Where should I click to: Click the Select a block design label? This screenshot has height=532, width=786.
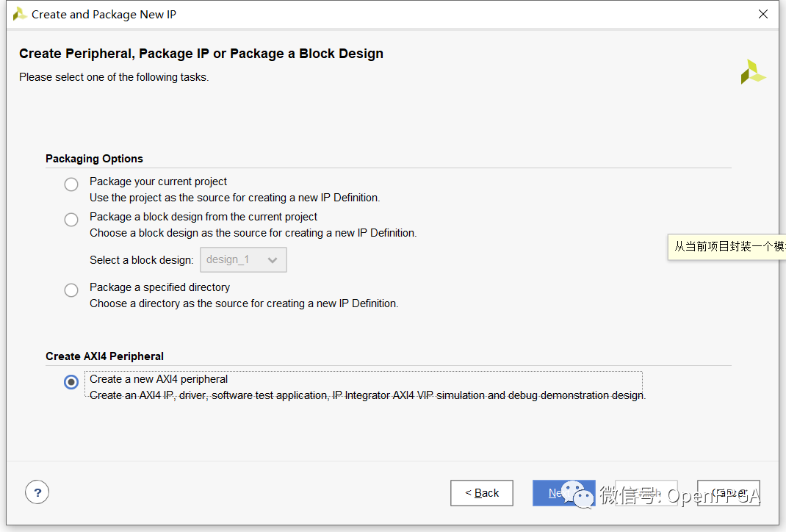tap(142, 260)
